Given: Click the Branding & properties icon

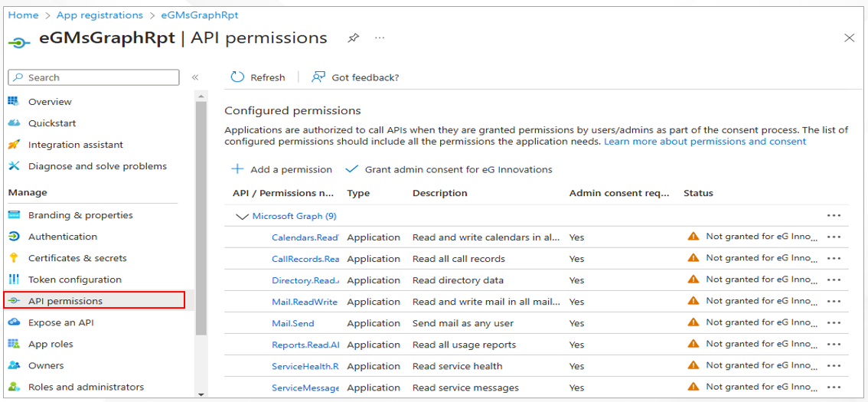Looking at the screenshot, I should (14, 215).
